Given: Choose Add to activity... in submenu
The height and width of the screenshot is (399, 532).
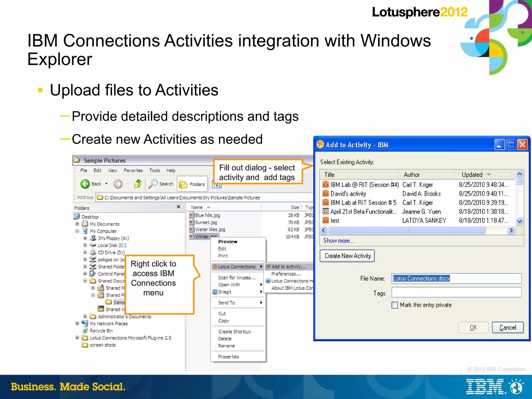Looking at the screenshot, I should (x=289, y=267).
